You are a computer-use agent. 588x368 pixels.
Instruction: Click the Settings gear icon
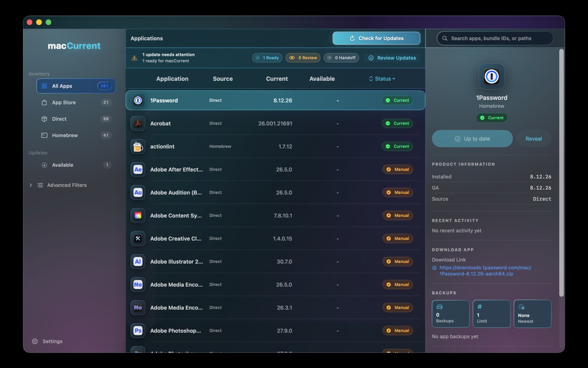35,341
